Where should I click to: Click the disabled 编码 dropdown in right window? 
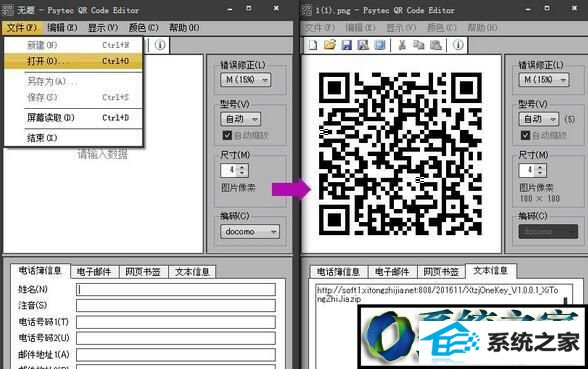(x=548, y=232)
